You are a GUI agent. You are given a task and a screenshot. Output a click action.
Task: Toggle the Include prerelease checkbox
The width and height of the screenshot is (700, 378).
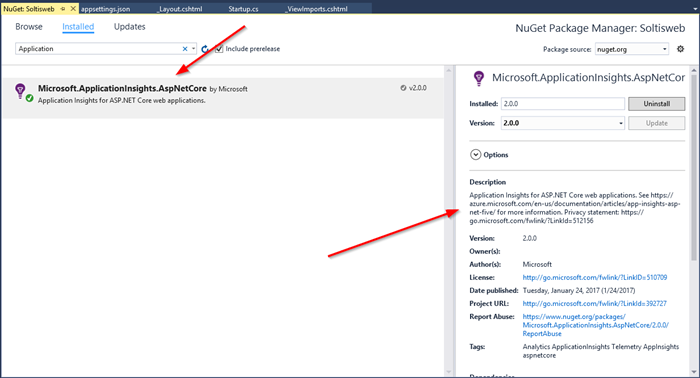click(219, 49)
